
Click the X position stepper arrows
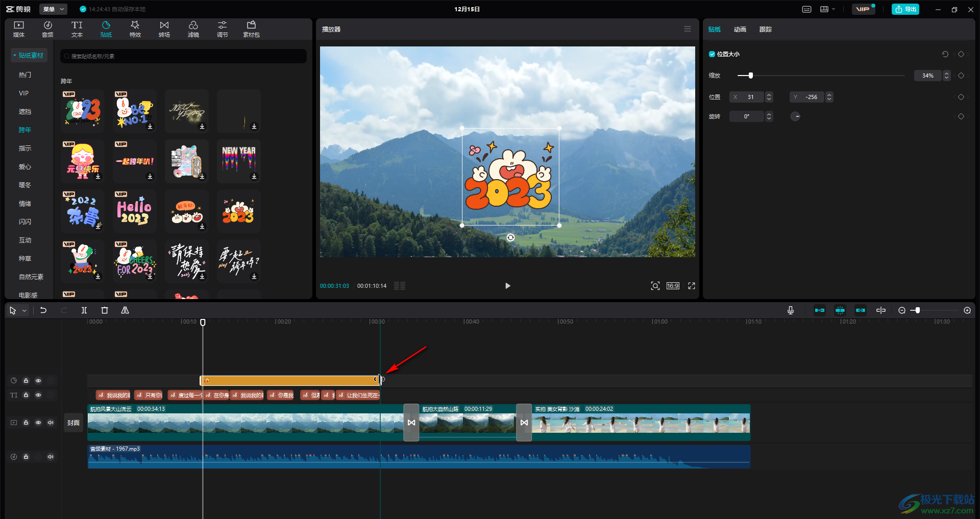[x=769, y=97]
